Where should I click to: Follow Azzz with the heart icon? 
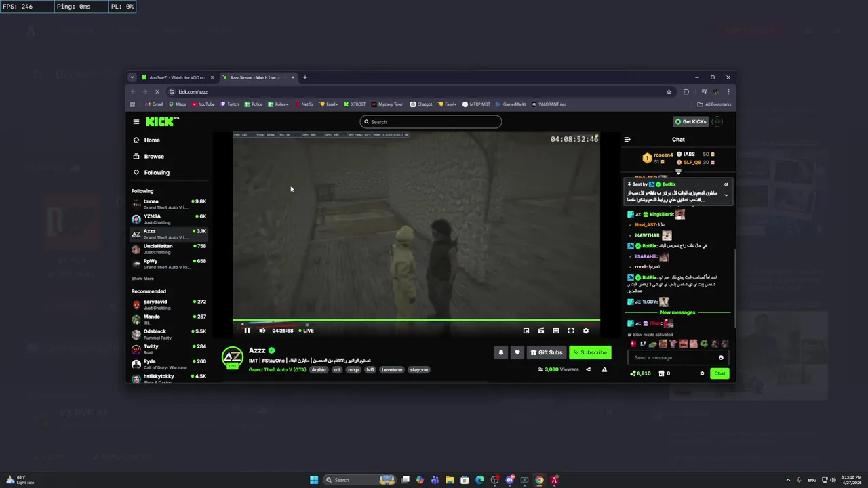pyautogui.click(x=517, y=352)
